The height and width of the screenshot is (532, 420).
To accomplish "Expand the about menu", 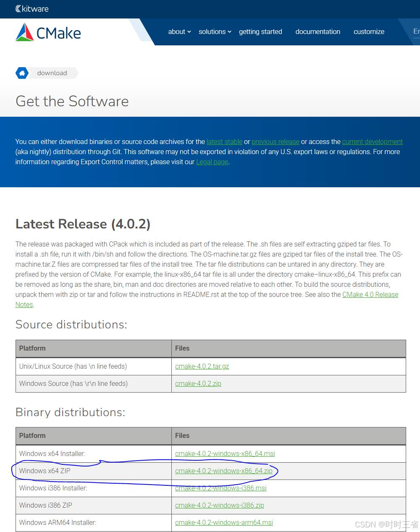I will (x=179, y=32).
